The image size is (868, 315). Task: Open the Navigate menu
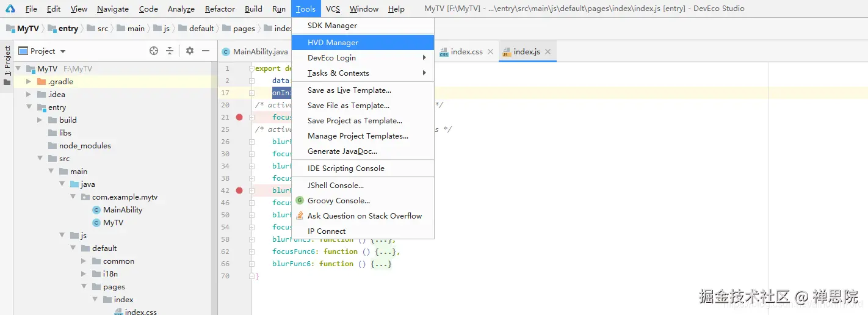(x=113, y=9)
